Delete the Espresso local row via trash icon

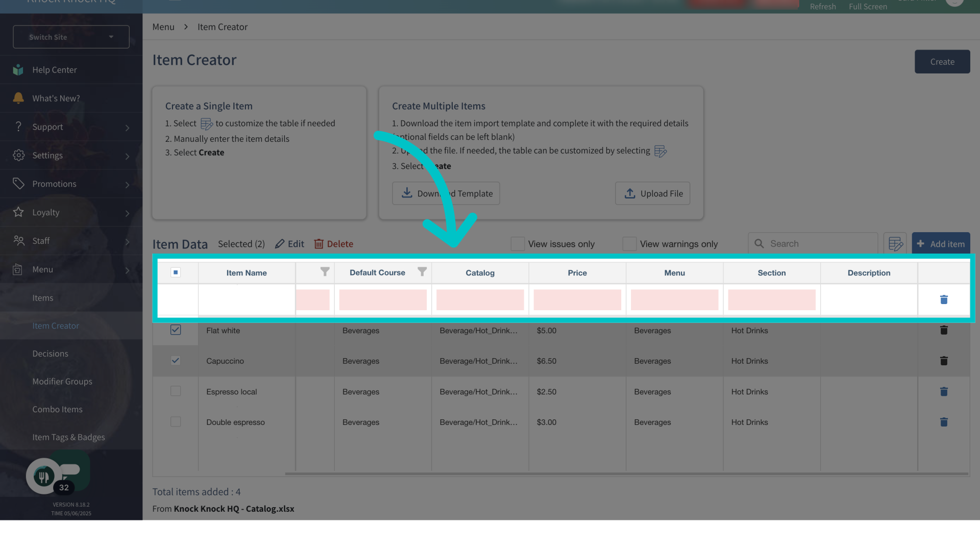point(944,391)
